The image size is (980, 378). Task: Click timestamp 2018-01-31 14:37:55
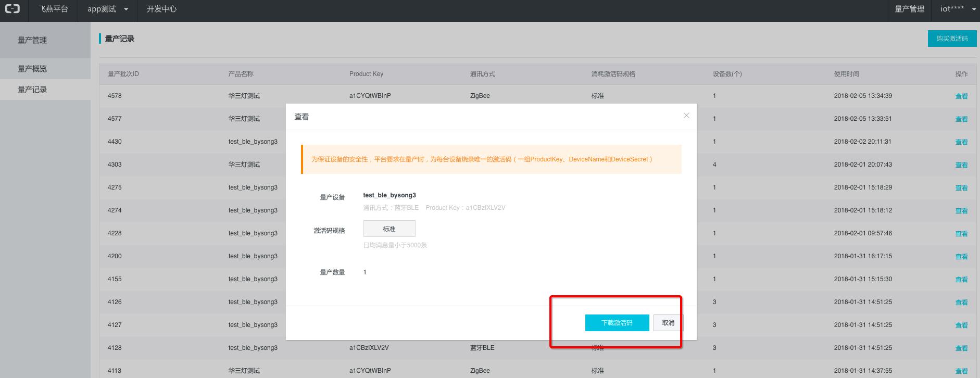pyautogui.click(x=863, y=371)
